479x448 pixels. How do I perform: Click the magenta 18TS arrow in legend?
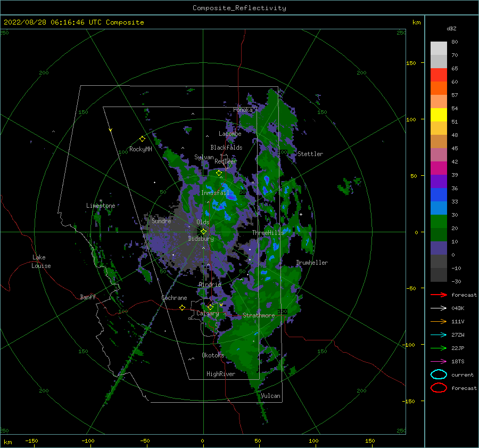click(439, 362)
